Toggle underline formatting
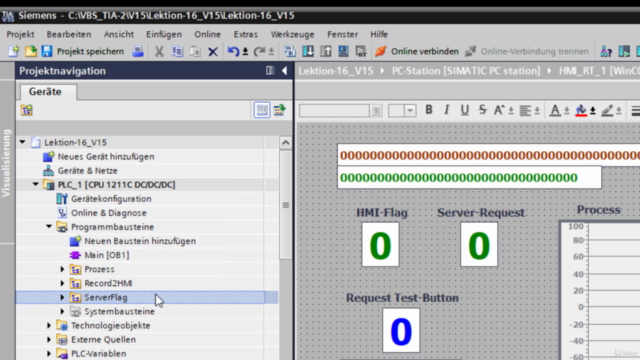The height and width of the screenshot is (360, 640). click(464, 110)
